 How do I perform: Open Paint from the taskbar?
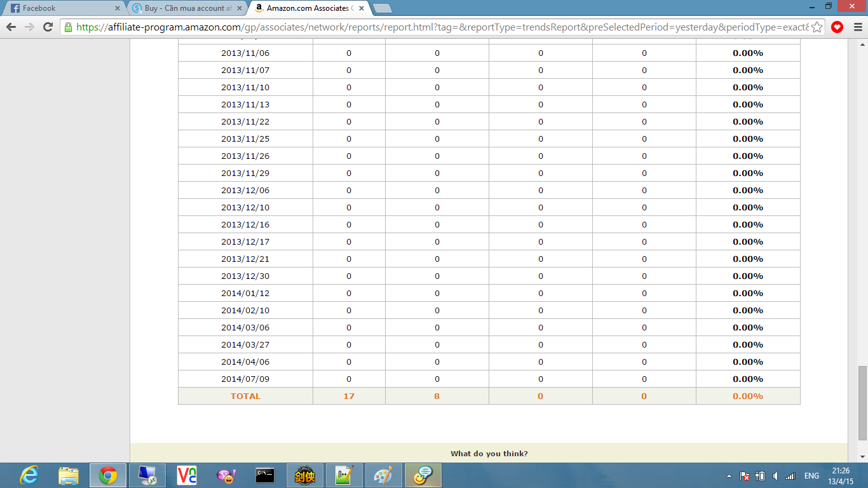click(384, 475)
